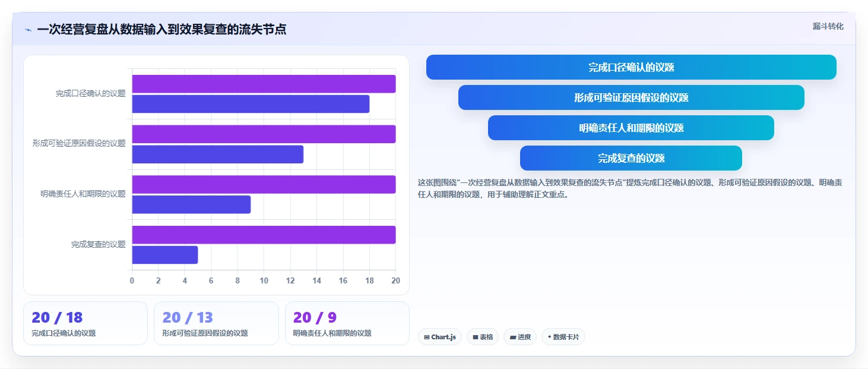Select the 明确责任人和期限的议题 funnel stage bar
The height and width of the screenshot is (369, 868).
631,128
